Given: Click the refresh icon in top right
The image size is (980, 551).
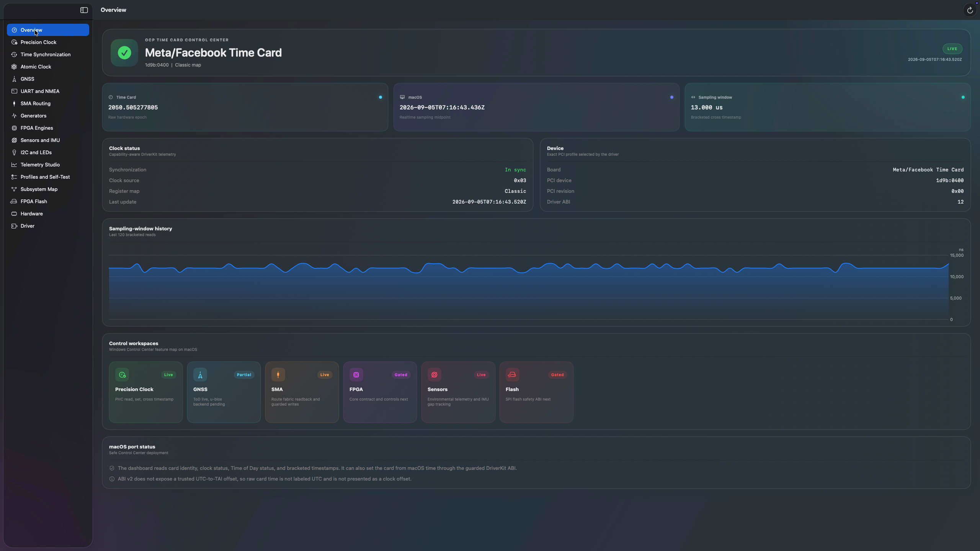Looking at the screenshot, I should click(x=970, y=10).
